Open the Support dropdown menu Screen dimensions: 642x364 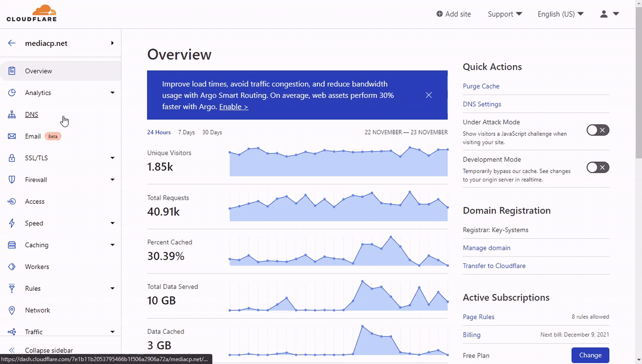click(x=505, y=14)
